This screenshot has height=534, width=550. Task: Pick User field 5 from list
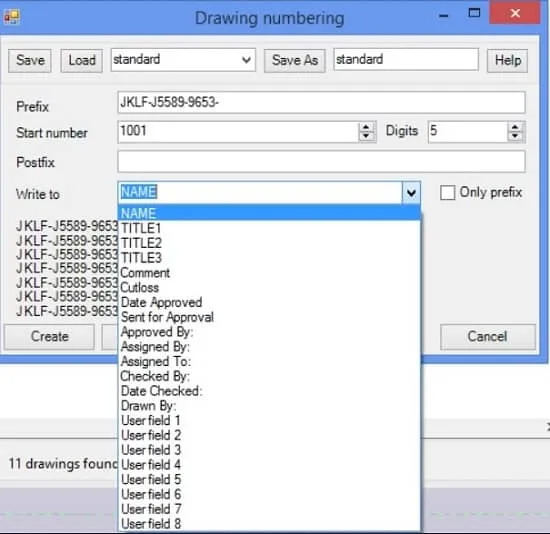[x=269, y=479]
